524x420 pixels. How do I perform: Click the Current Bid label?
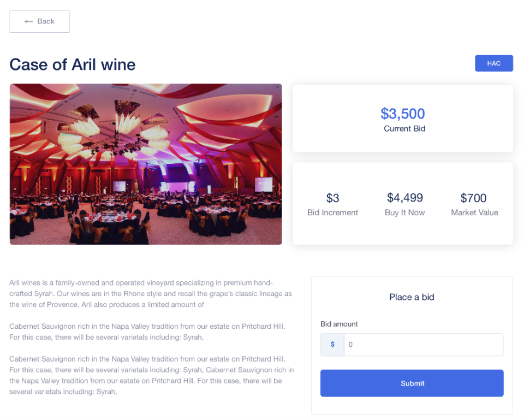tap(404, 129)
